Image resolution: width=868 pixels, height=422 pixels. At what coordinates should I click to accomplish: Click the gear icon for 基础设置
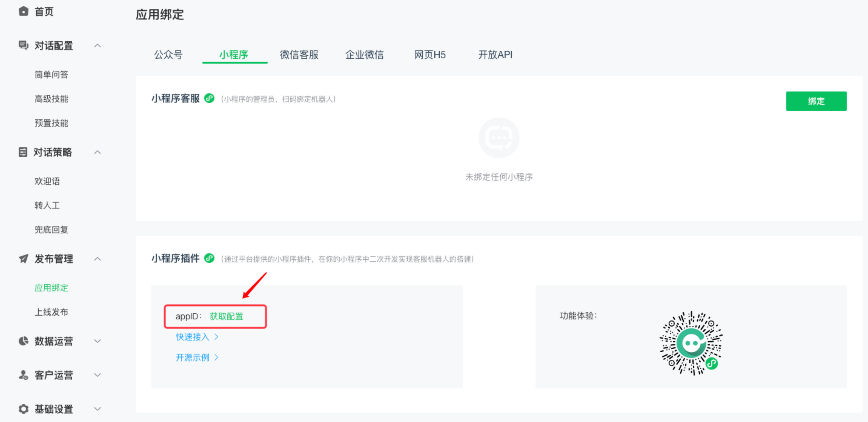click(23, 409)
